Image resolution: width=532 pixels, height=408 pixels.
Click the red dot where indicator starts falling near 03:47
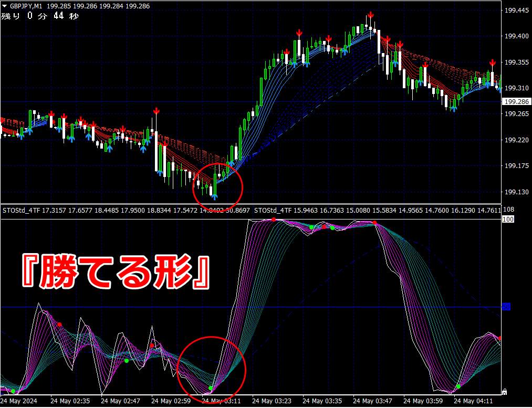click(374, 223)
